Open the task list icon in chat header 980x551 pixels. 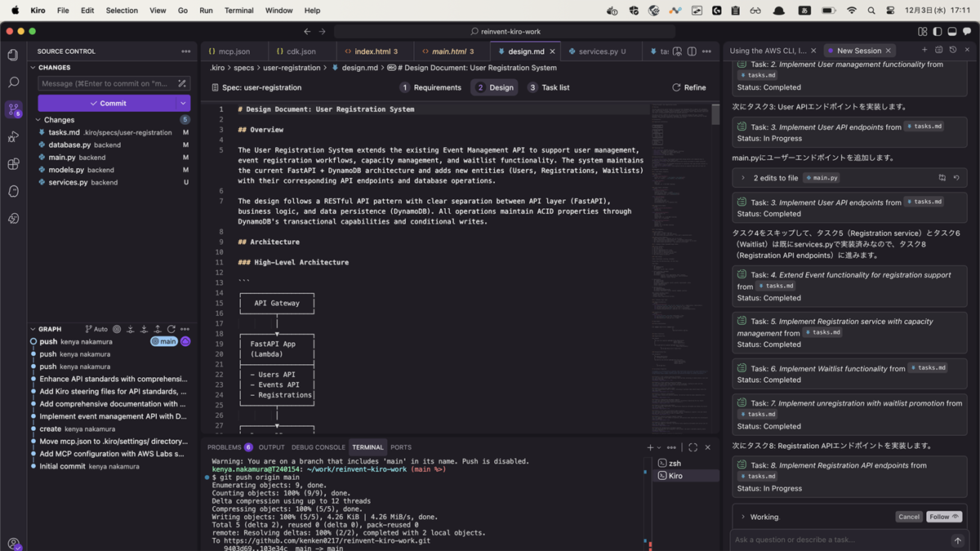tap(938, 50)
